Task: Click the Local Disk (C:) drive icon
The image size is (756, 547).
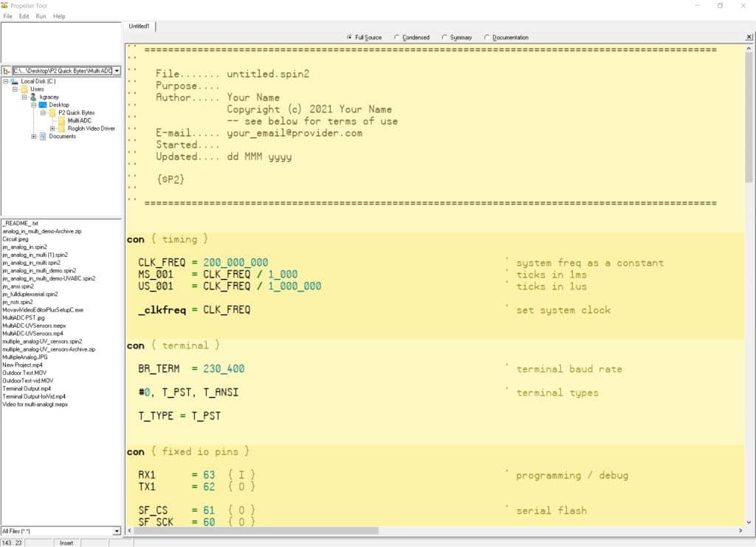Action: click(16, 81)
